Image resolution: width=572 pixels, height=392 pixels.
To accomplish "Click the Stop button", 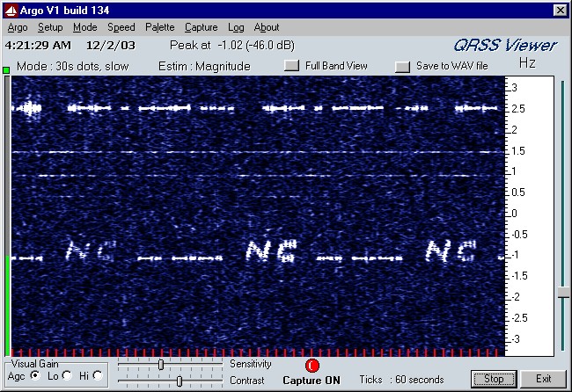I will (x=494, y=379).
